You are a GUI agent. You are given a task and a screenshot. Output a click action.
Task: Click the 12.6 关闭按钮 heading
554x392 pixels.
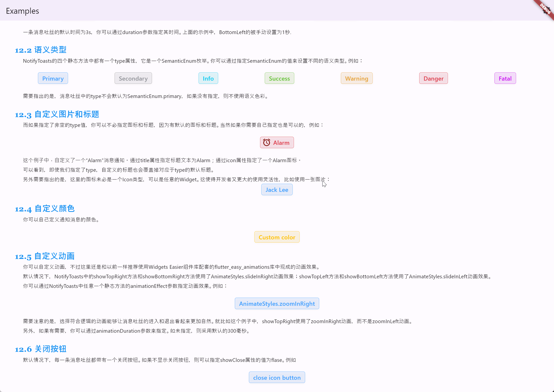tap(40, 349)
